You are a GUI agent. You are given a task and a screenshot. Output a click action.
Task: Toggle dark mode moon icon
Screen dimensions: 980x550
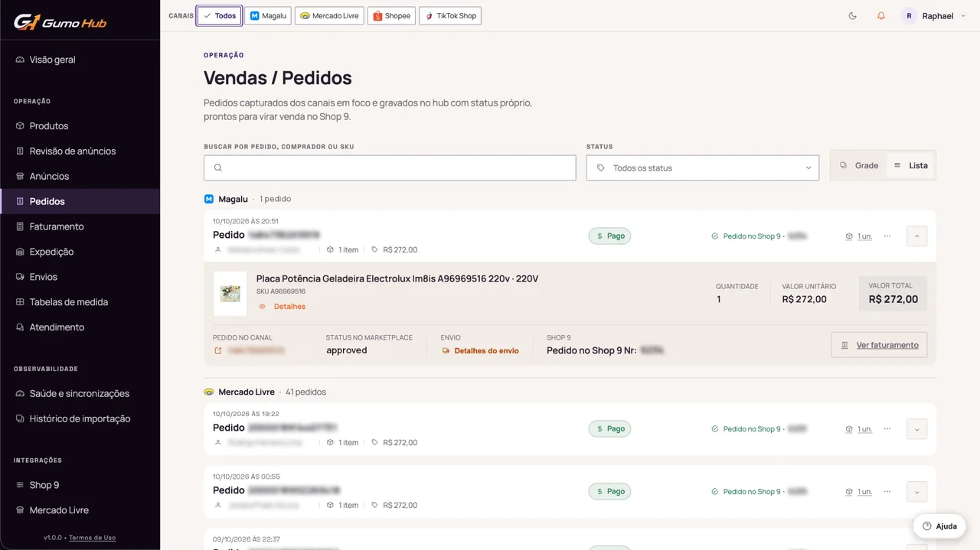(853, 15)
